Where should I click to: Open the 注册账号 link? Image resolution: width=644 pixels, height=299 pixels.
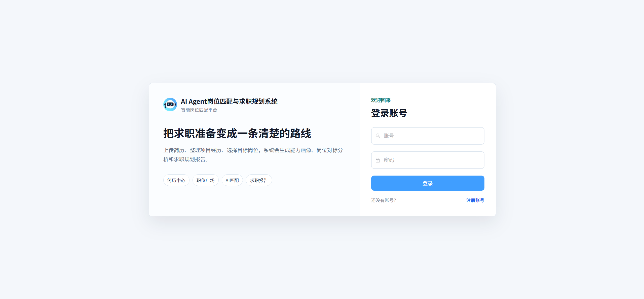475,201
